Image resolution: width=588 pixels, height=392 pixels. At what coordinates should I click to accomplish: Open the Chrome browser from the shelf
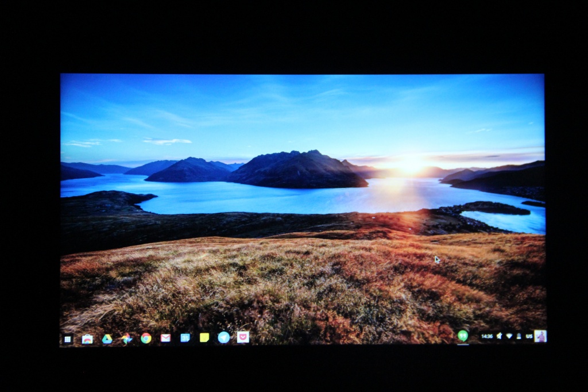[x=145, y=339]
